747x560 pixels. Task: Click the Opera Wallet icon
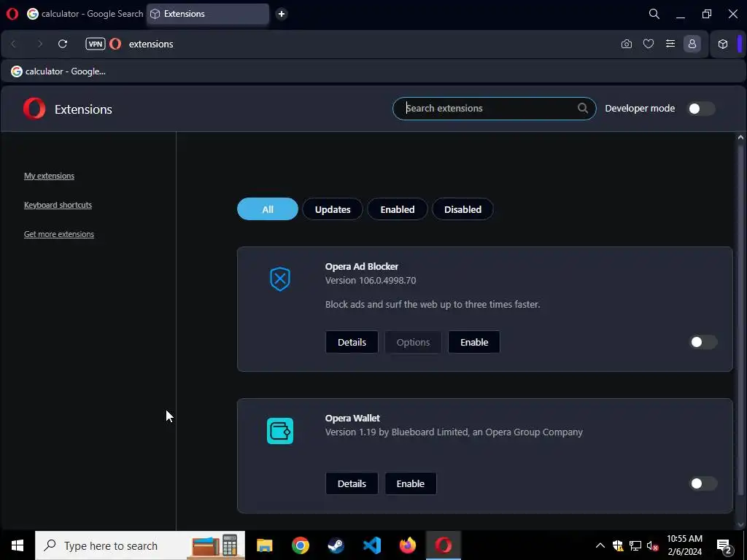coord(280,430)
